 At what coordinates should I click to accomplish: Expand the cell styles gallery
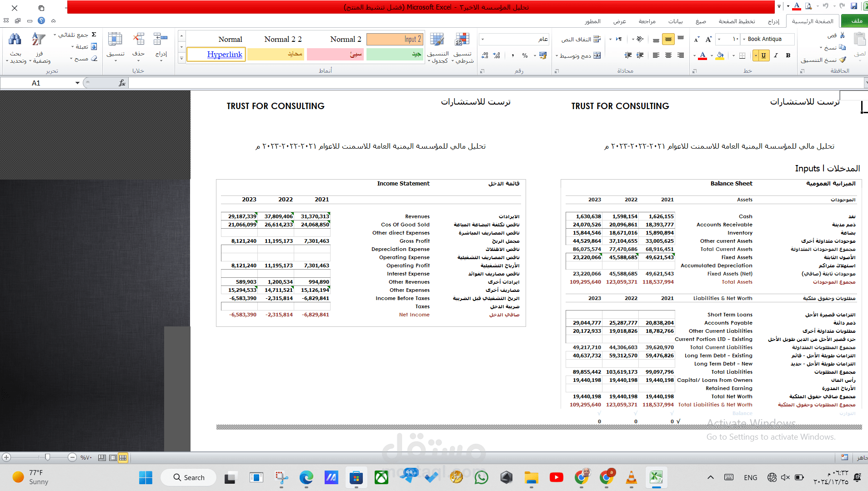click(181, 58)
